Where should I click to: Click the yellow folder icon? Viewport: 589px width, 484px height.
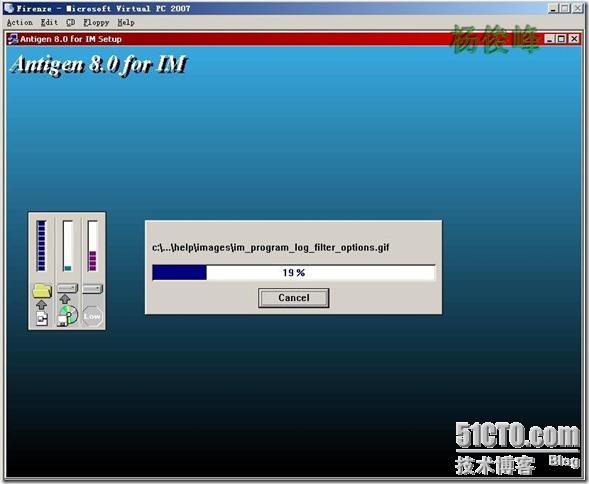point(42,291)
